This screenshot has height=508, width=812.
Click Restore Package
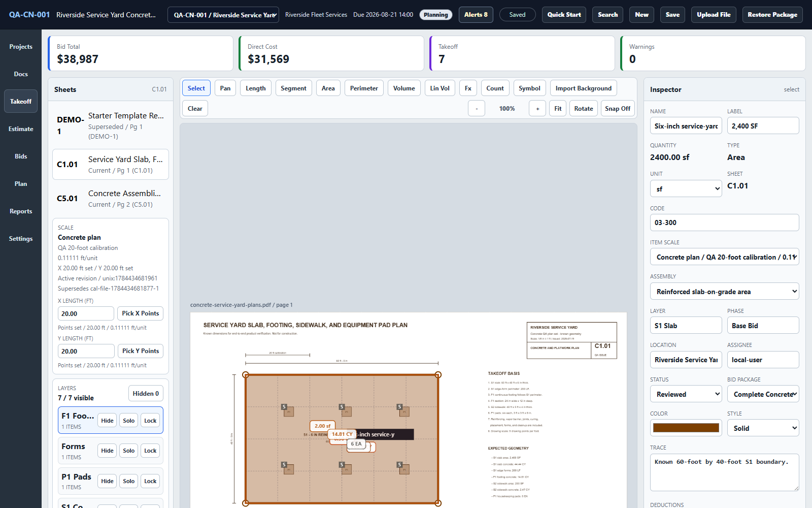(772, 15)
